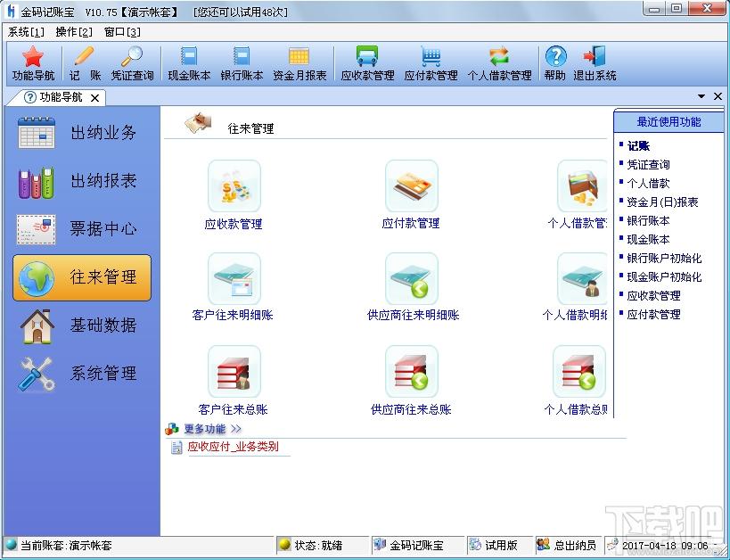Viewport: 730px width, 560px height.
Task: Open recent 应付款管理 function
Action: tap(653, 315)
